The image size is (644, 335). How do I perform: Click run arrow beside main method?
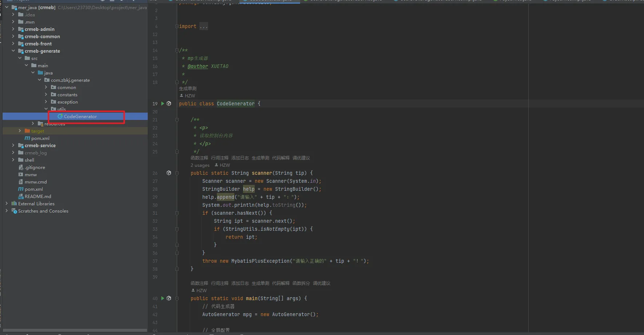coord(163,298)
